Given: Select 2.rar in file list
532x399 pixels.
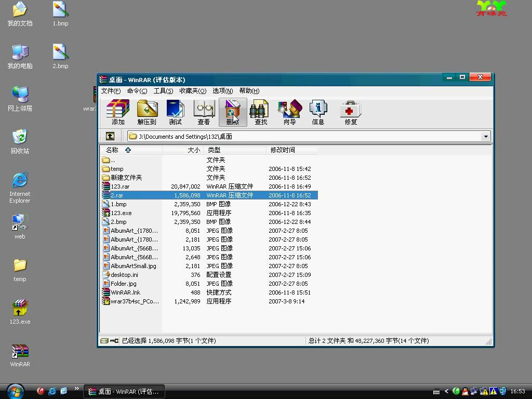Looking at the screenshot, I should [209, 195].
